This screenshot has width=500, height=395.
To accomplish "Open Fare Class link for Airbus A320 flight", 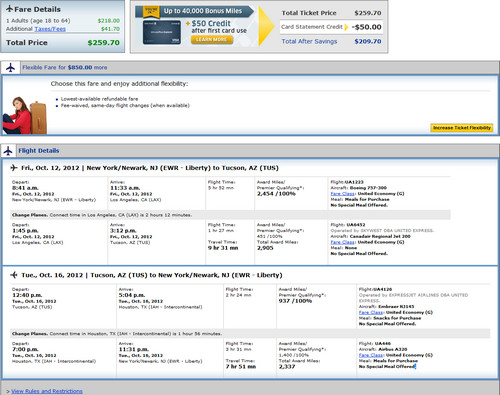I will 371,355.
